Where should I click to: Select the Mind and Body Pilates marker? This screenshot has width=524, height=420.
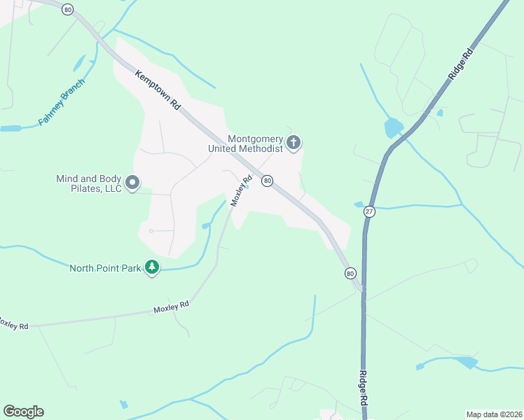click(132, 183)
